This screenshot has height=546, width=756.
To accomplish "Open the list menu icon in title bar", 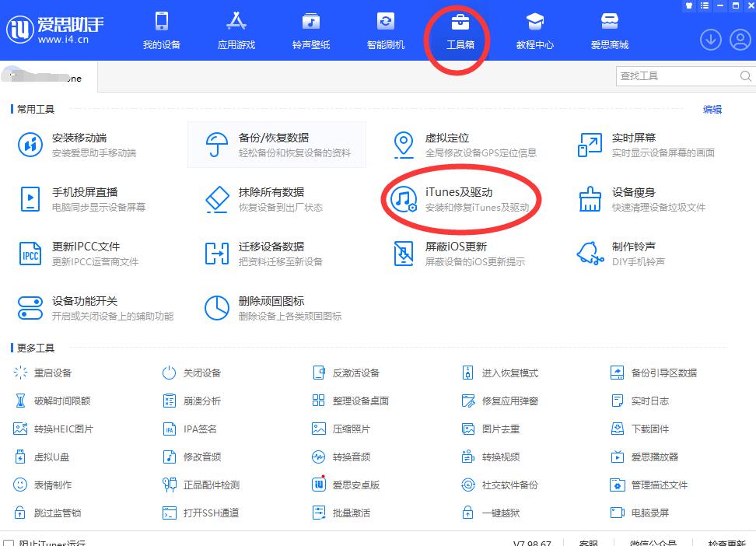I will point(705,5).
